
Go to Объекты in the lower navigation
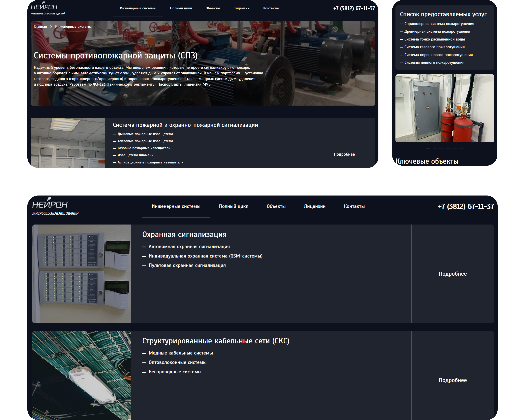tap(276, 206)
